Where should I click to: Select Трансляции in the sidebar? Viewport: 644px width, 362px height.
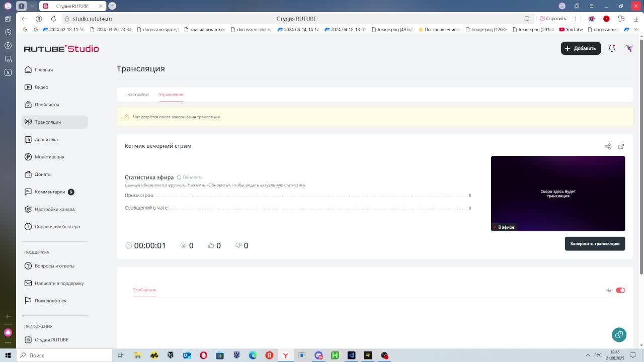[x=54, y=122]
